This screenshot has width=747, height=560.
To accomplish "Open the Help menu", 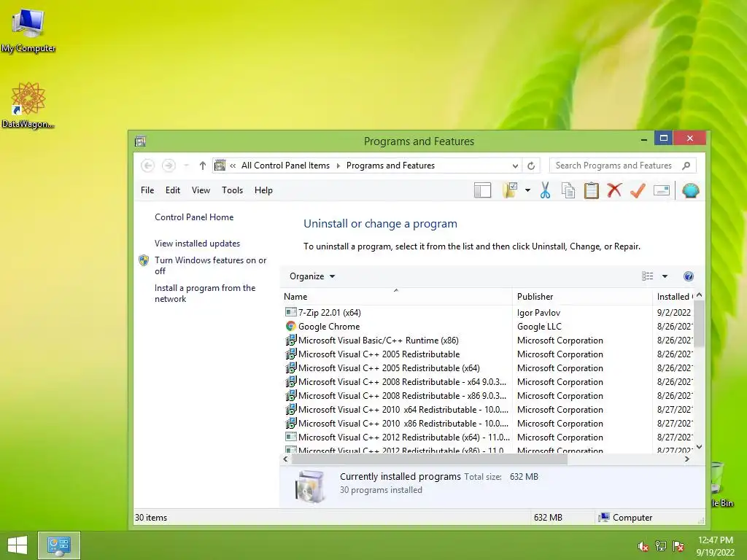I will [x=263, y=190].
